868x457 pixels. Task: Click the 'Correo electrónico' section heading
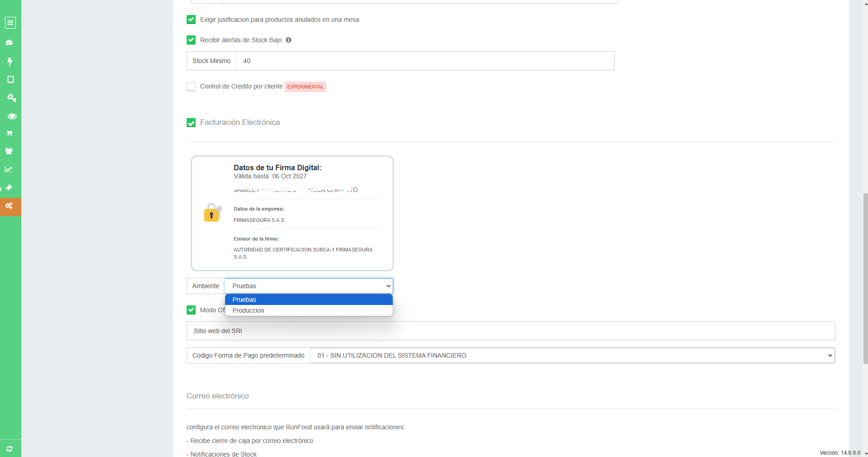click(x=217, y=396)
